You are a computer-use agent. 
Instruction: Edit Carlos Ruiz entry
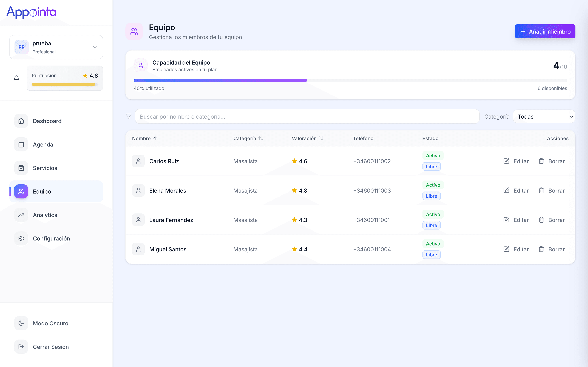click(x=516, y=161)
